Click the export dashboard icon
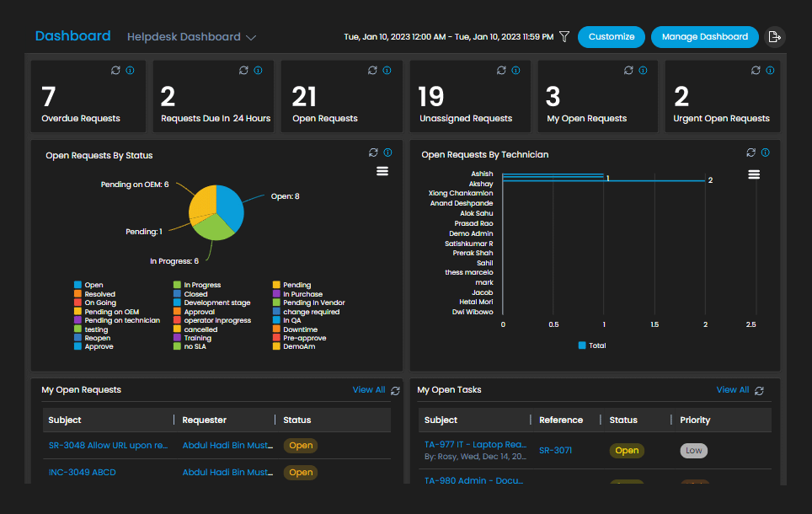Viewport: 812px width, 514px height. coord(775,37)
